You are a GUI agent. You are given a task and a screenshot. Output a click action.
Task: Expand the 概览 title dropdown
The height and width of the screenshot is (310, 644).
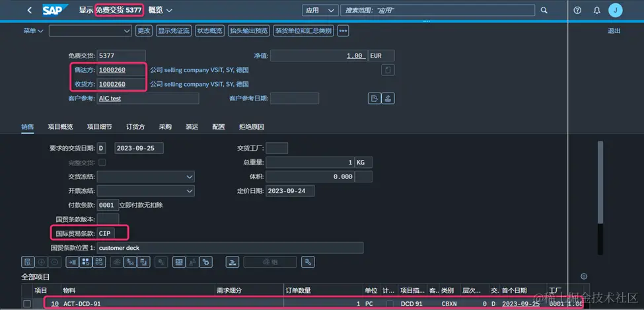point(161,11)
